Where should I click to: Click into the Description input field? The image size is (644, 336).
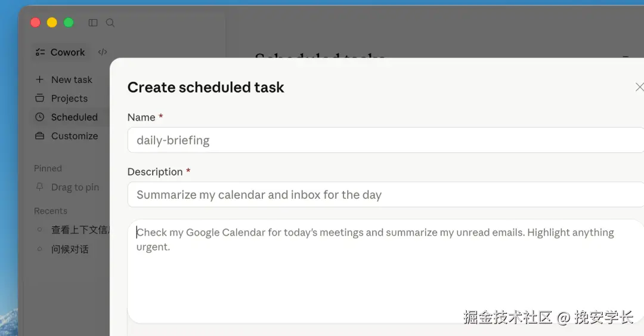[x=385, y=195]
